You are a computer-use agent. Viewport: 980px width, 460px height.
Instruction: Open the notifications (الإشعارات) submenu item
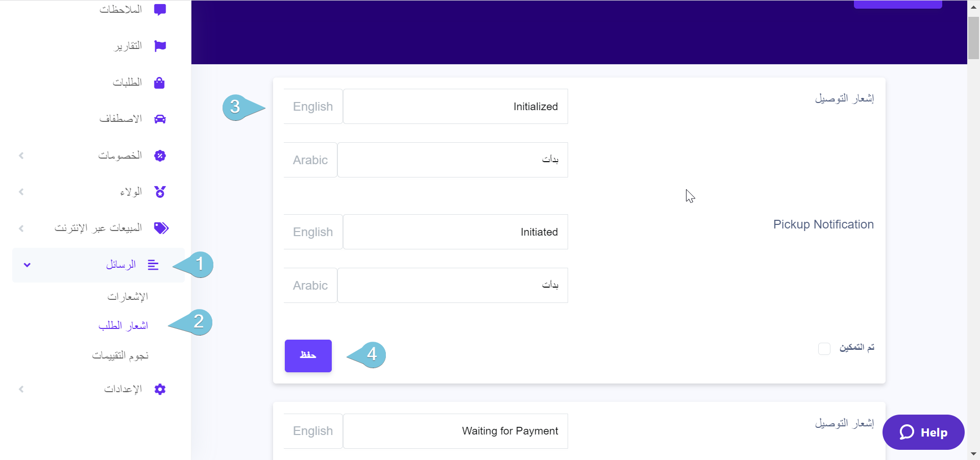[x=128, y=296]
